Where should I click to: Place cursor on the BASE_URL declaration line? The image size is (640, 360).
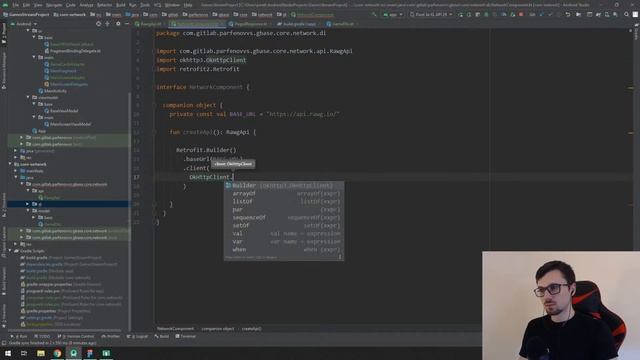(254, 114)
